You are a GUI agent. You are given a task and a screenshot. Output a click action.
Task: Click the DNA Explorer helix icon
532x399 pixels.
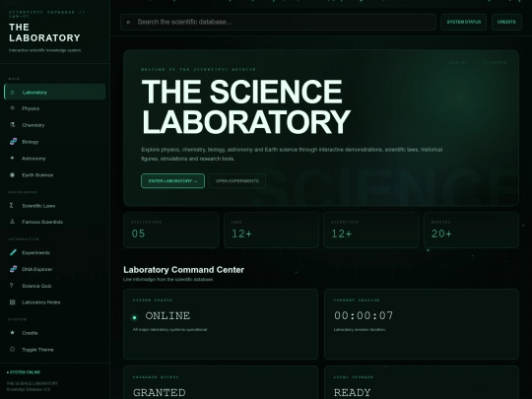coord(13,269)
